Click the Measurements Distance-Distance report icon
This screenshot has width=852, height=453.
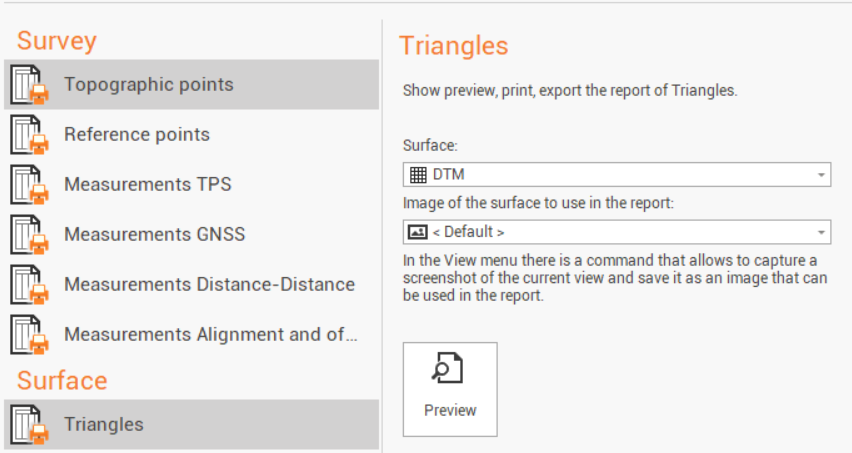click(x=30, y=285)
